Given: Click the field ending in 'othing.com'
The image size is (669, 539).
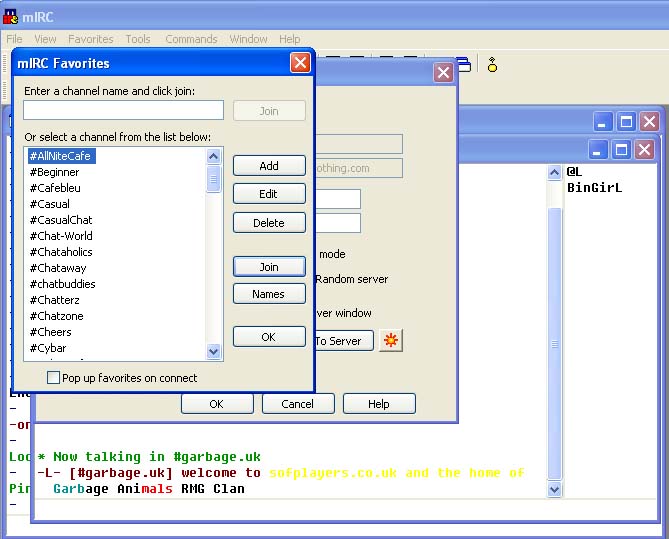Looking at the screenshot, I should [x=359, y=168].
